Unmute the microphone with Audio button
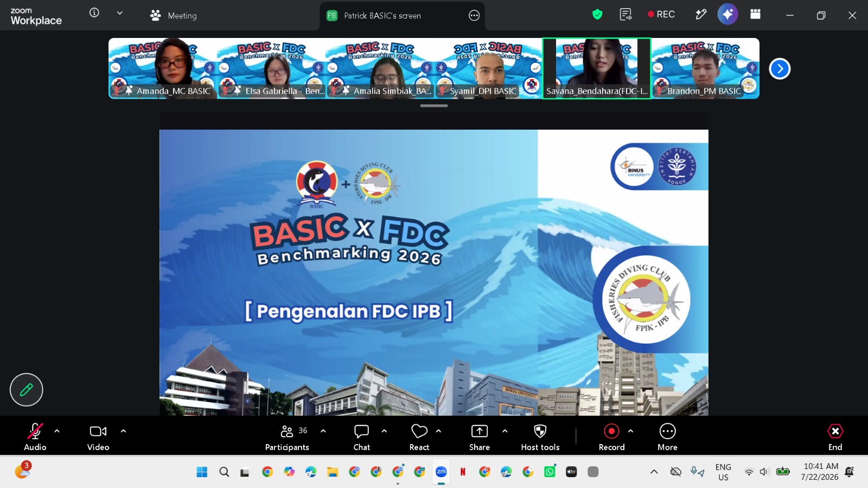 point(35,436)
